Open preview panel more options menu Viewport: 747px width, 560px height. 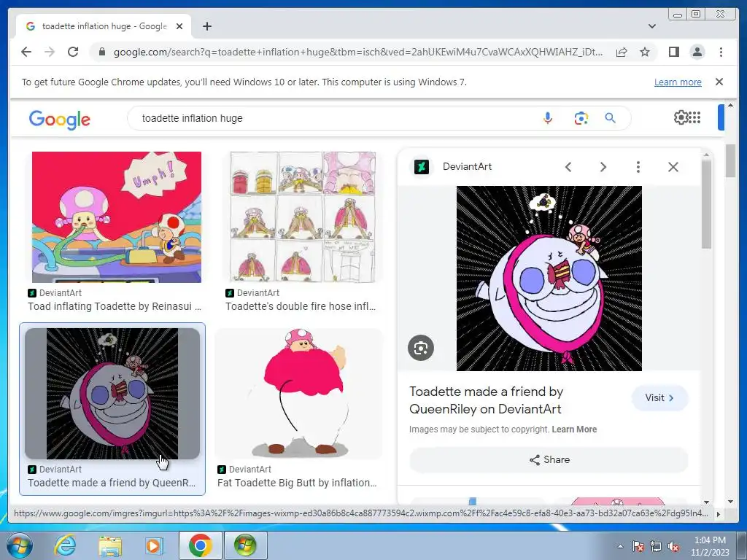(x=638, y=167)
